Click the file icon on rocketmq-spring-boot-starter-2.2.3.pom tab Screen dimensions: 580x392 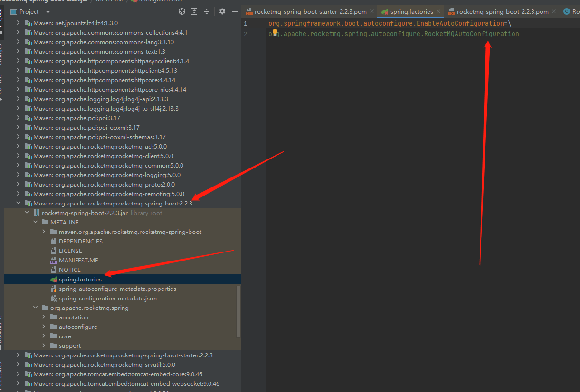tap(249, 11)
